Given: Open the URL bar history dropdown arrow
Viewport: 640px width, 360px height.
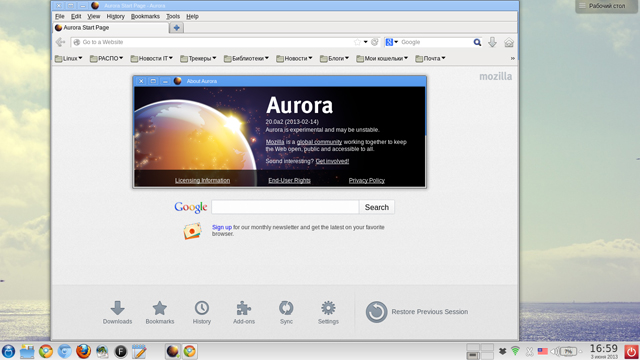Looking at the screenshot, I should (x=366, y=42).
